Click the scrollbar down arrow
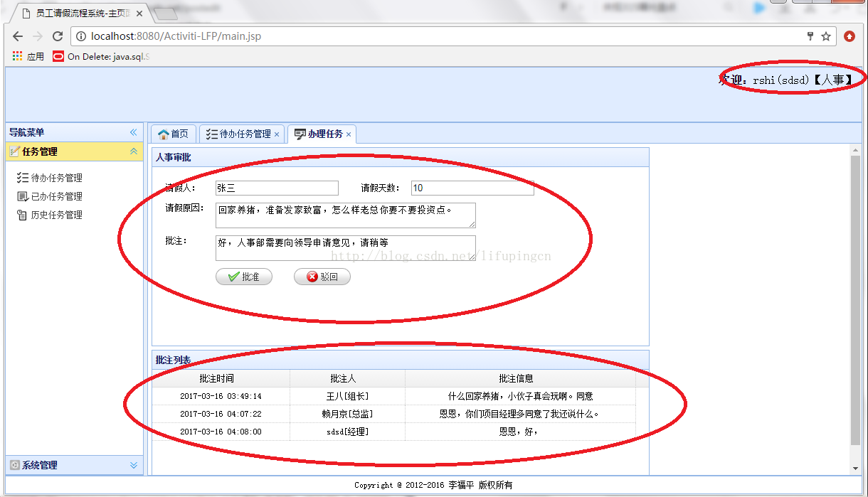This screenshot has height=497, width=868. click(x=855, y=468)
